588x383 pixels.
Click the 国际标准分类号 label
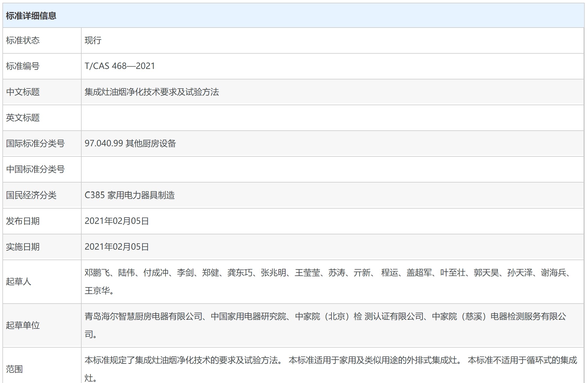35,144
